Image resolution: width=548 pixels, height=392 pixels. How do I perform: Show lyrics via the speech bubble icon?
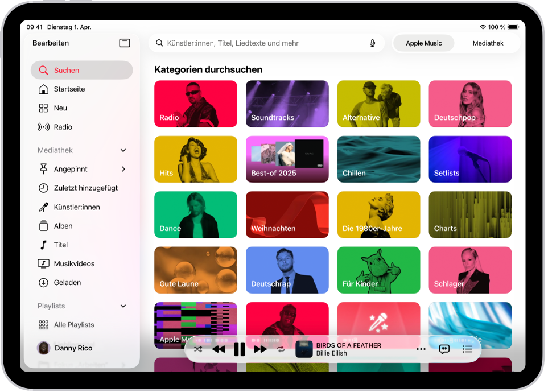tap(444, 349)
